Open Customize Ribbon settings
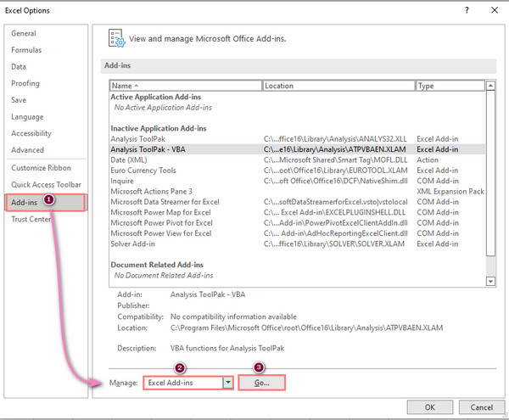The image size is (509, 420). (x=41, y=168)
